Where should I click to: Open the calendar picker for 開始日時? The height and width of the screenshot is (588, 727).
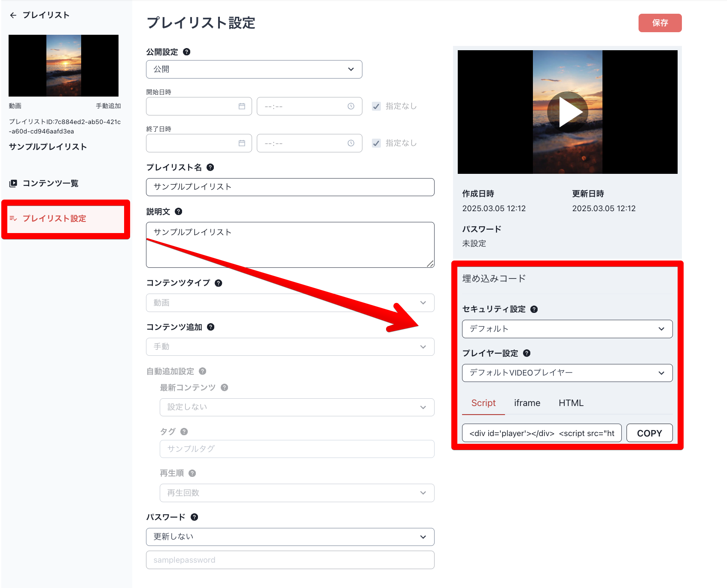click(x=242, y=106)
